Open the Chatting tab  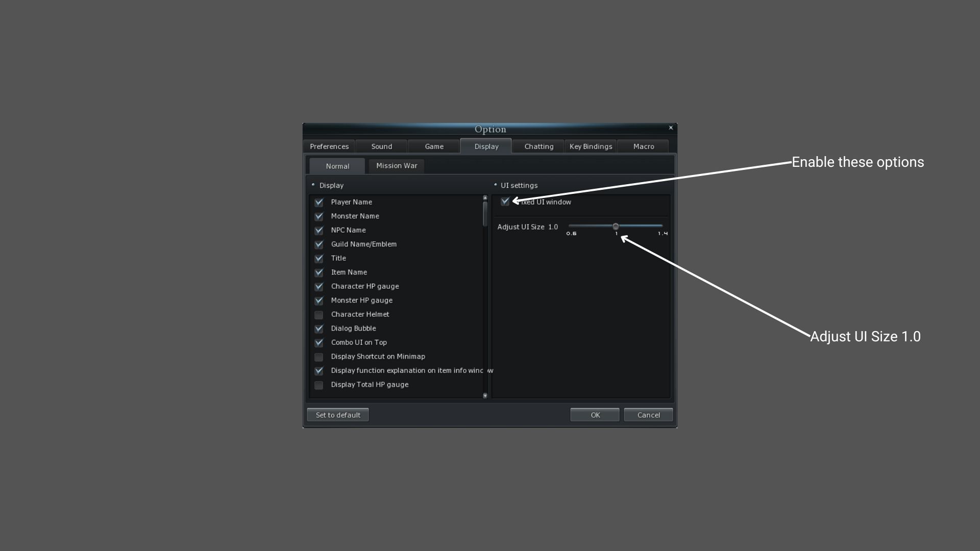(538, 146)
